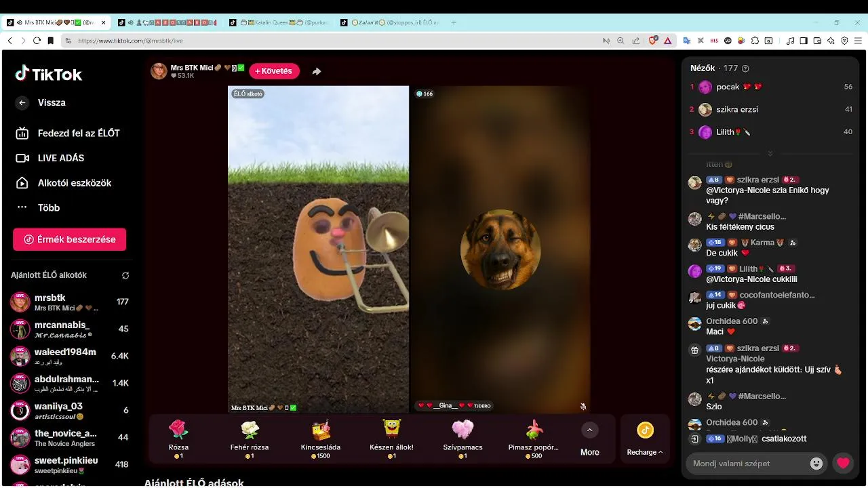Expand More gifts
The image size is (868, 488).
[x=589, y=439]
